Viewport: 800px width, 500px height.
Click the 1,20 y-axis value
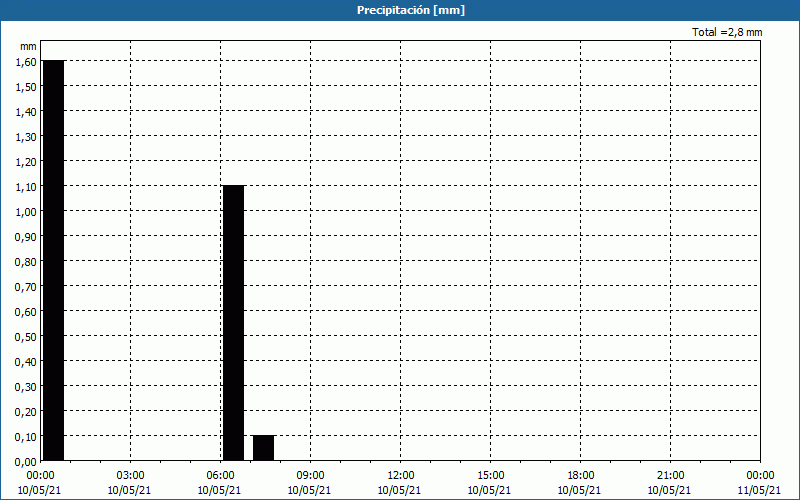click(x=26, y=162)
